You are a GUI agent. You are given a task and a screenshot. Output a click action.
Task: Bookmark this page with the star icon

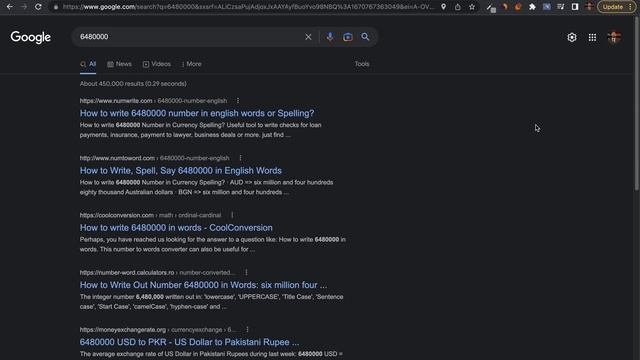pos(472,7)
